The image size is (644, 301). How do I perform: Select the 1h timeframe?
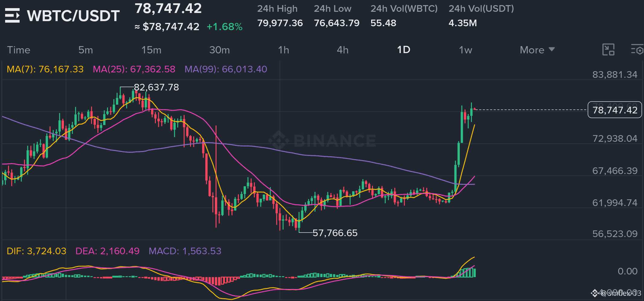point(283,50)
